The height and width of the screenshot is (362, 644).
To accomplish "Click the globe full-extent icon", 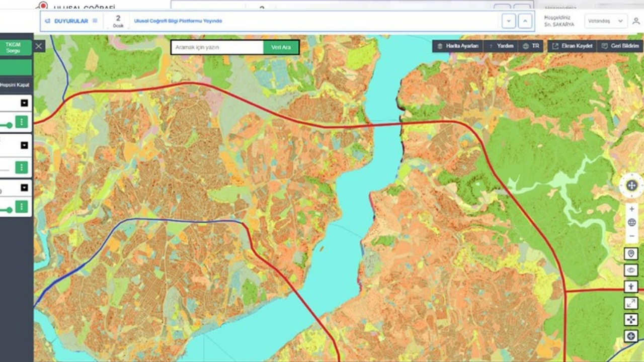I will click(x=631, y=222).
